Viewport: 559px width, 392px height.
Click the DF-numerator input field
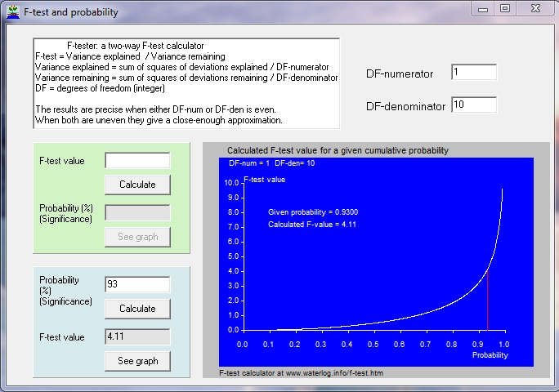pos(474,73)
